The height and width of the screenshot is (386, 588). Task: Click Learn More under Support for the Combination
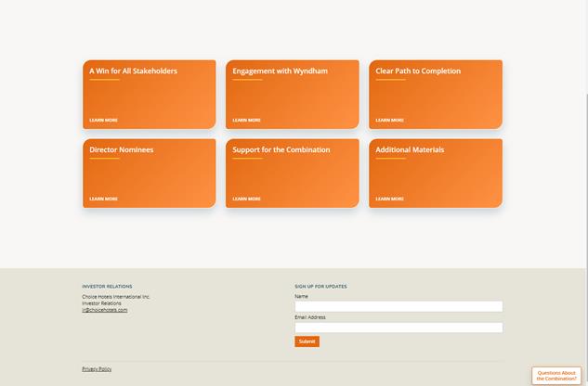coord(246,199)
